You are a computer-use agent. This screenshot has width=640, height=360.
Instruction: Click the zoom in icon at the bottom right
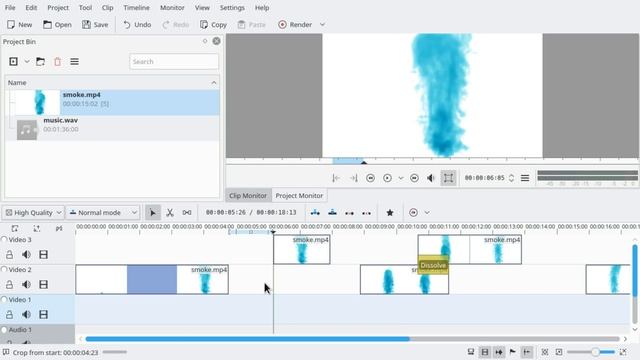(x=623, y=352)
